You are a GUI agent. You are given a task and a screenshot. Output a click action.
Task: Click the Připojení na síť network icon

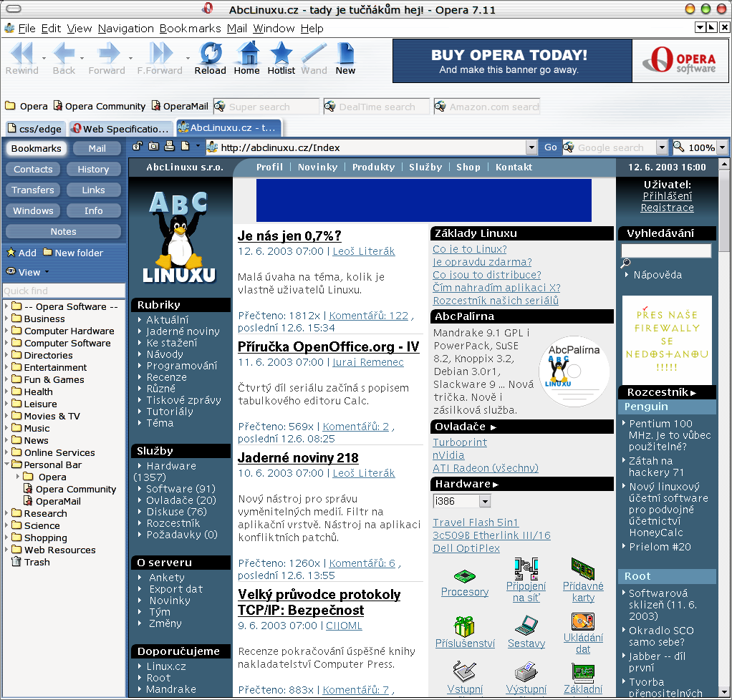click(x=526, y=568)
